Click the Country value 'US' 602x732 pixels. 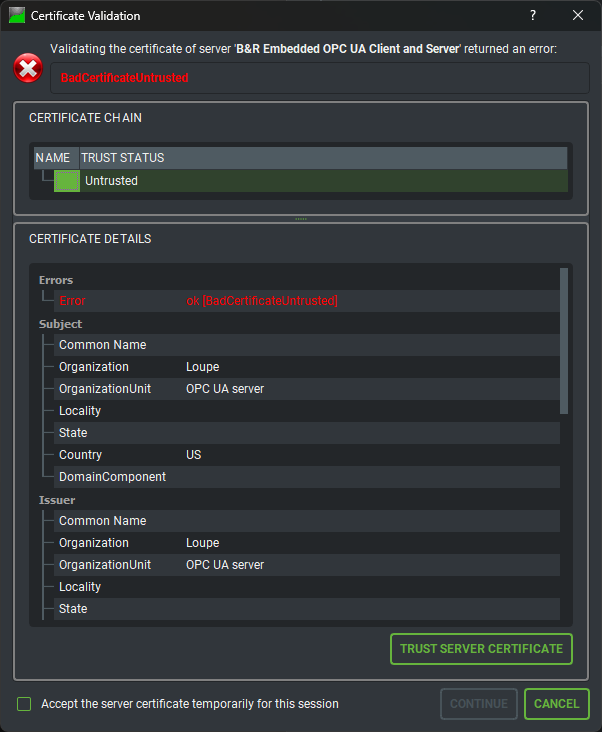click(194, 455)
